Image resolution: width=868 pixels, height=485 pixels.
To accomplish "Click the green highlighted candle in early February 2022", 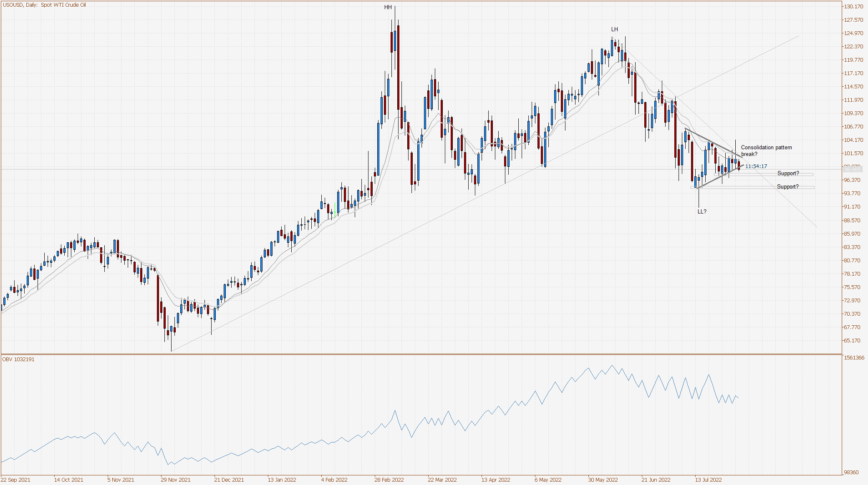I will pyautogui.click(x=335, y=210).
